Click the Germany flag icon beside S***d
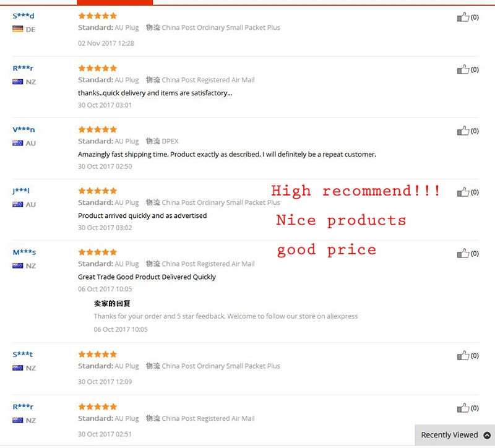The image size is (495, 448). 18,29
